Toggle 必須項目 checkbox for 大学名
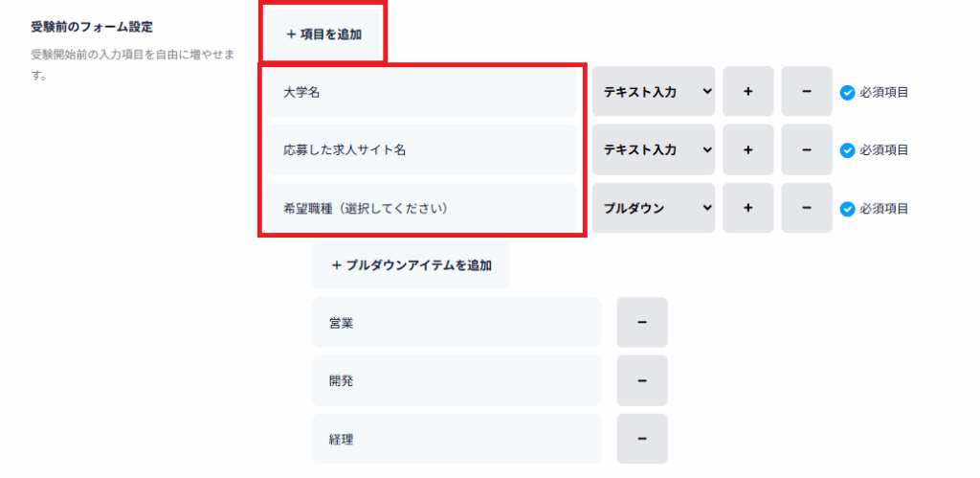Image resolution: width=980 pixels, height=478 pixels. point(847,93)
